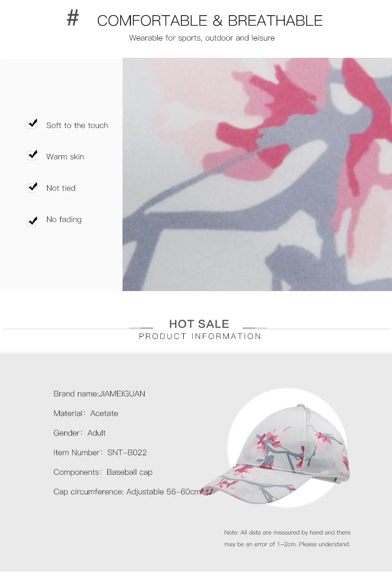Select the Item Number SNT-B022 text
This screenshot has width=392, height=587.
[x=100, y=452]
